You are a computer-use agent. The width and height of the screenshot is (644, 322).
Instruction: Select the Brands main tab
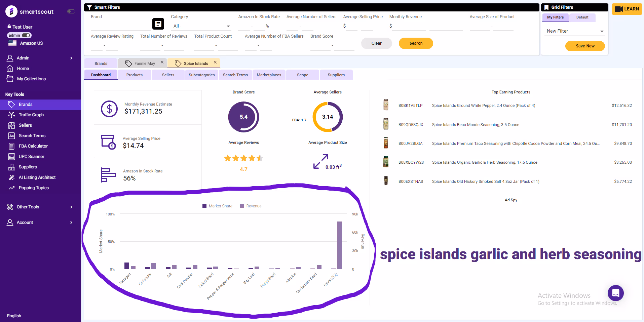[101, 63]
